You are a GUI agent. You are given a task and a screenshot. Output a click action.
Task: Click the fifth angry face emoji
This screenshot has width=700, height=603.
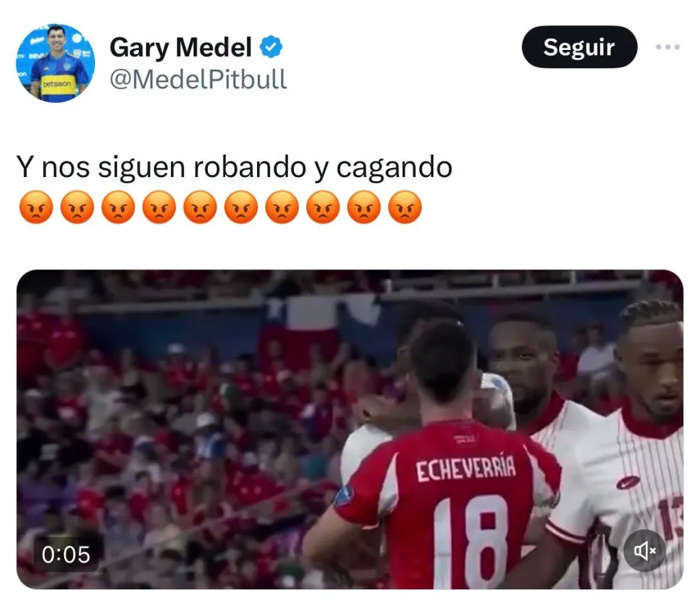click(200, 207)
